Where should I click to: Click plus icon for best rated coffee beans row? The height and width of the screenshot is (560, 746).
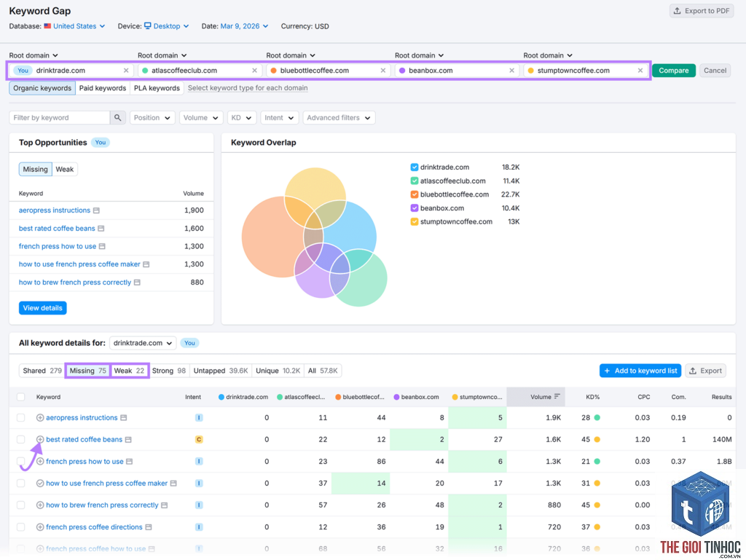click(40, 440)
